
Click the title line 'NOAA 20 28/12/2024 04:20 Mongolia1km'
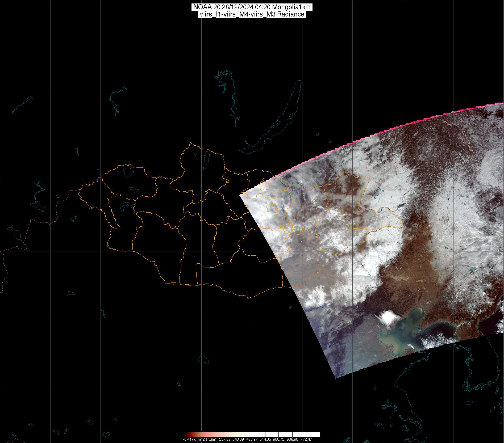coord(252,7)
